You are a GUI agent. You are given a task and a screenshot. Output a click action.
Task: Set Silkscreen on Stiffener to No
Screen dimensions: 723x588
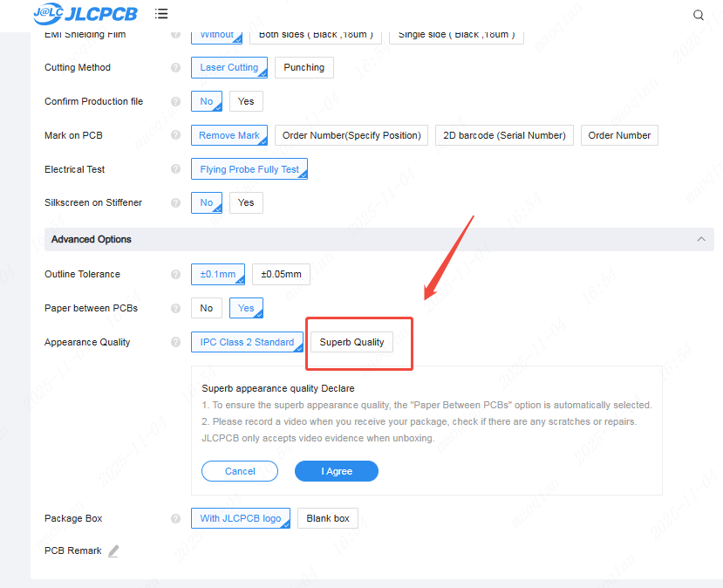(207, 202)
